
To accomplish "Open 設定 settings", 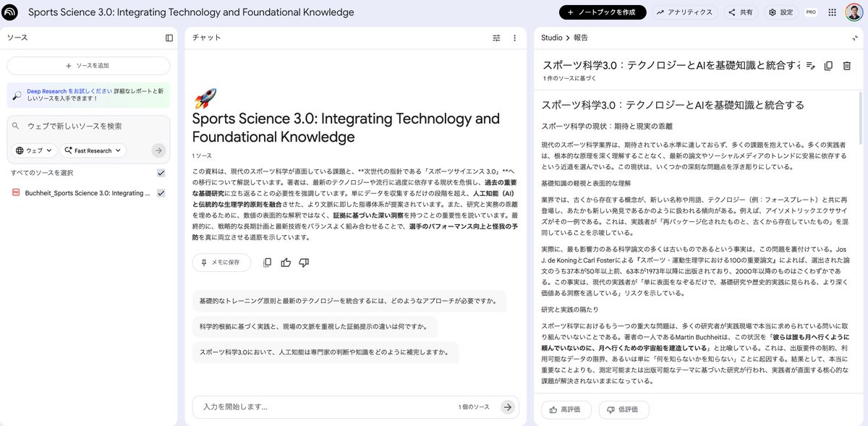I will coord(780,12).
